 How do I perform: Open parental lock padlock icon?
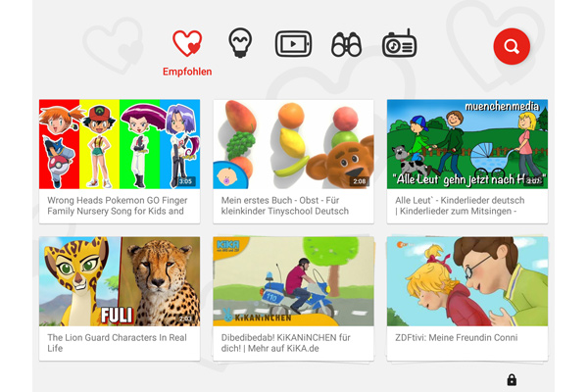[512, 379]
